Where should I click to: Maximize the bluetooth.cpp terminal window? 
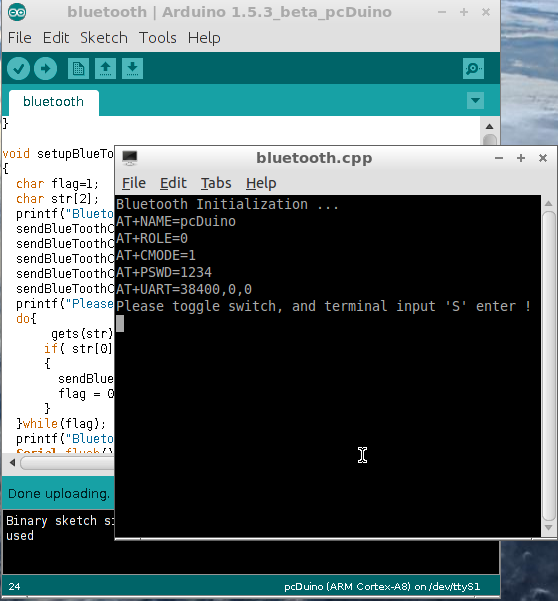click(520, 158)
